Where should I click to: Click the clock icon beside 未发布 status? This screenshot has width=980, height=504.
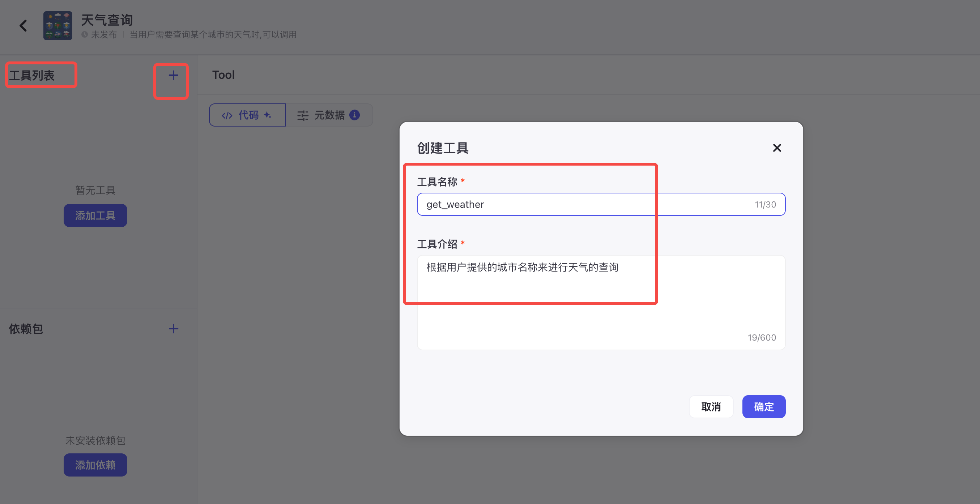click(84, 35)
